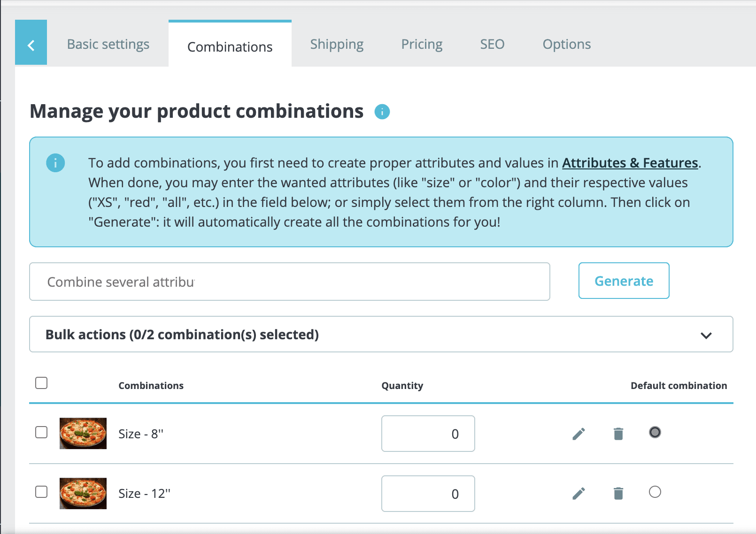
Task: Set Size - 12'' as default combination
Action: pos(656,492)
